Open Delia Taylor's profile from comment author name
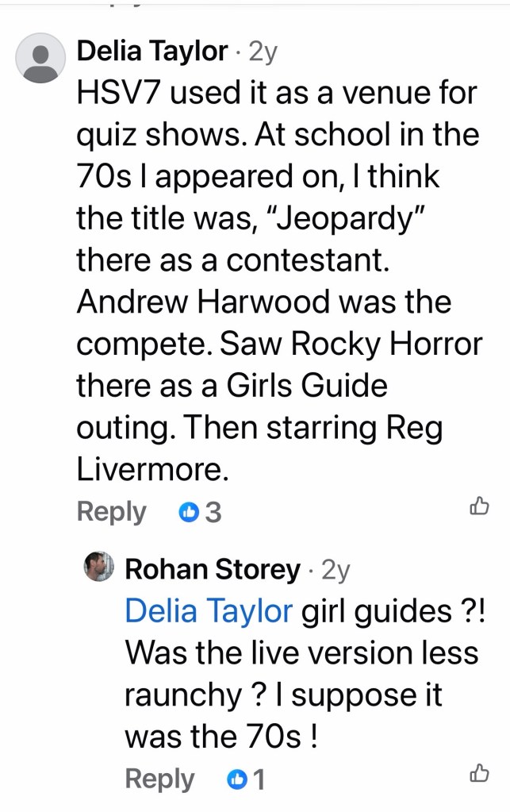 click(151, 52)
